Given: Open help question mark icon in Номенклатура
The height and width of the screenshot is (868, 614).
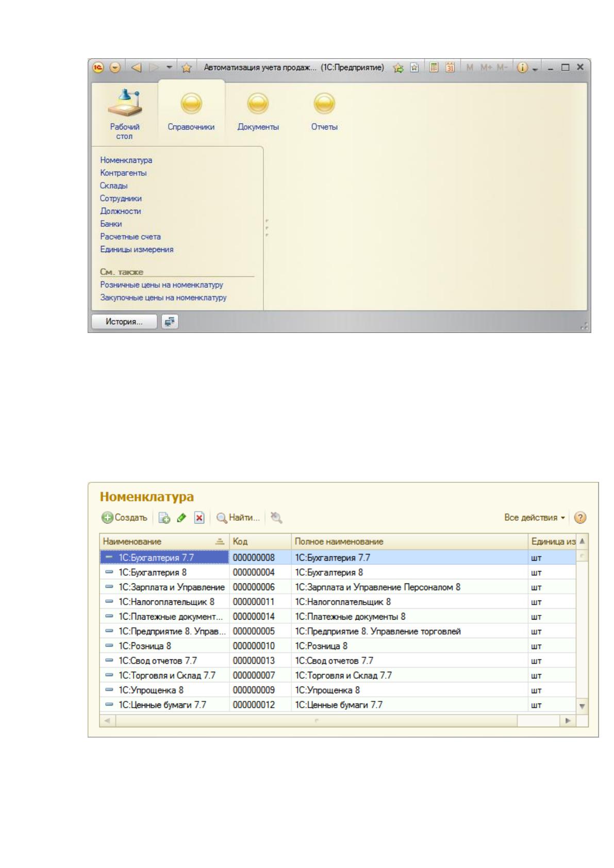Looking at the screenshot, I should [x=580, y=518].
